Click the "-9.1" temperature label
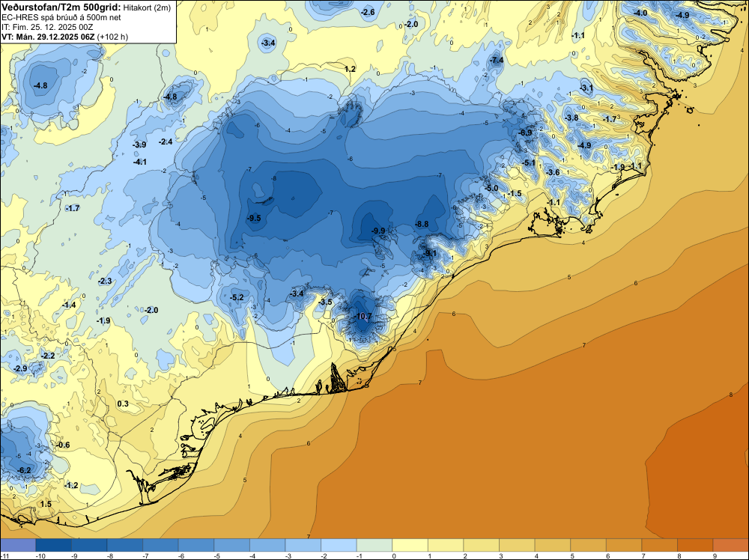This screenshot has width=749, height=560. tap(430, 253)
